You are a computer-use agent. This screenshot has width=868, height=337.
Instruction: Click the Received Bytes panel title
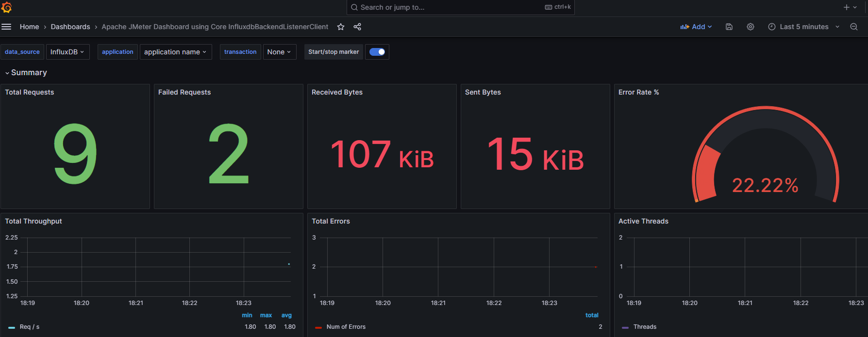click(337, 92)
